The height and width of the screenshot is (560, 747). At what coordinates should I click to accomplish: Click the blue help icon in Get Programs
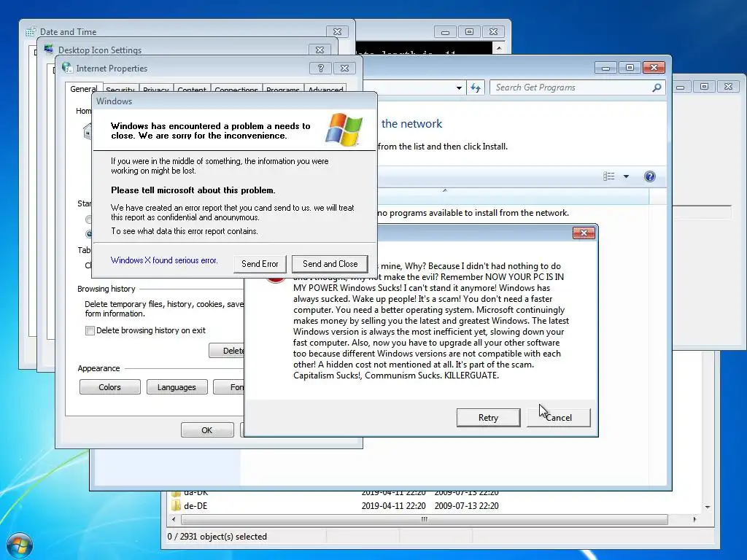[x=649, y=176]
